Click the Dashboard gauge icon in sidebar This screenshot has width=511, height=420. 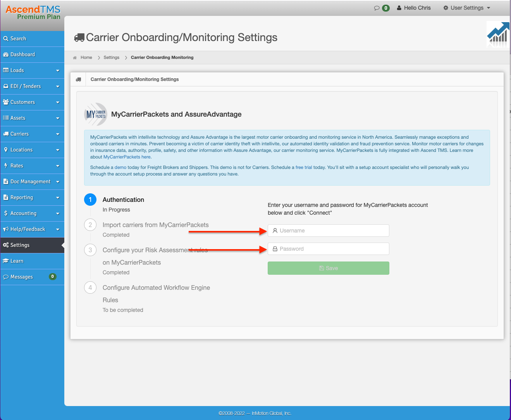(x=6, y=55)
